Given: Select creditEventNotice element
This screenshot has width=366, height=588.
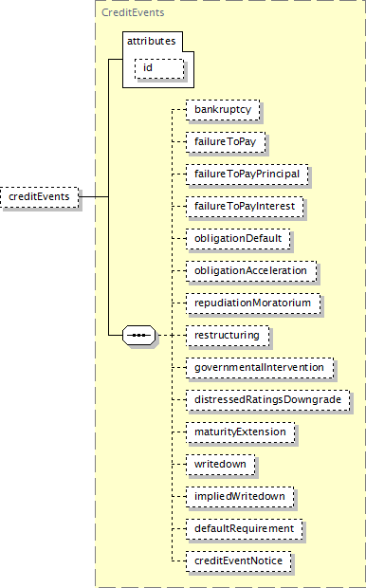Looking at the screenshot, I should pyautogui.click(x=239, y=561).
